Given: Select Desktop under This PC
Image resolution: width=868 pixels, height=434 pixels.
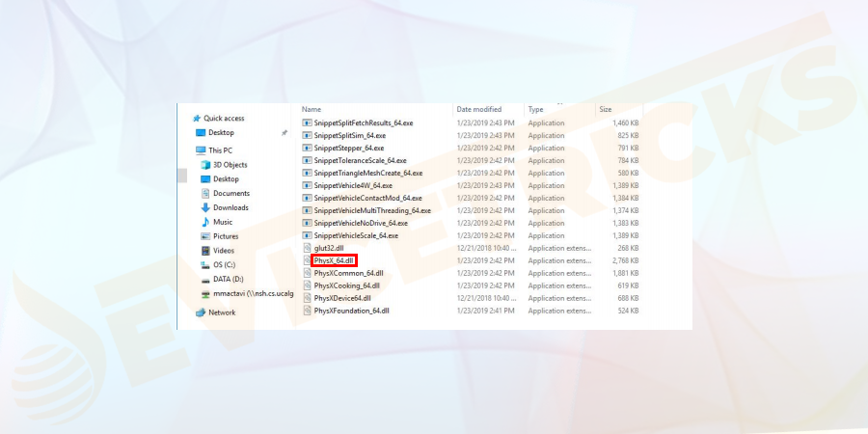Looking at the screenshot, I should click(x=227, y=179).
